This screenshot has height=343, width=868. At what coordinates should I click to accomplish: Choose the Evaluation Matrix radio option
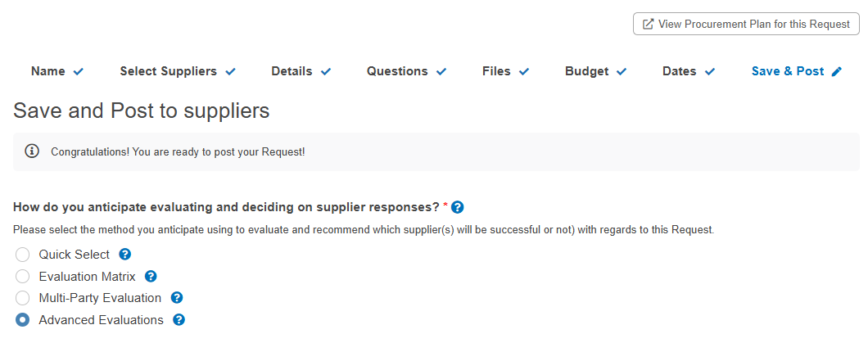pos(22,276)
